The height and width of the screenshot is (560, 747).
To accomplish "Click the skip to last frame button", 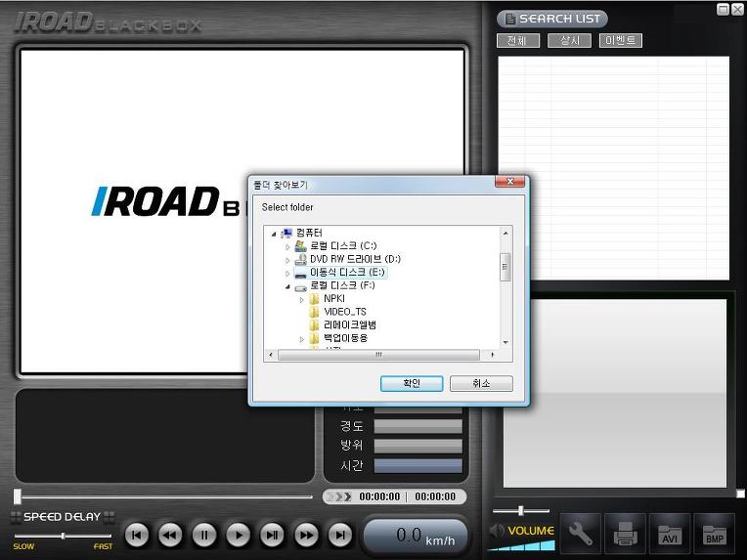I will pos(340,536).
